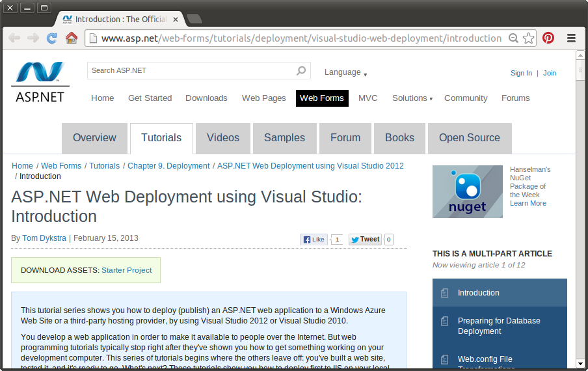
Task: Click the ASP.NET logo
Action: pyautogui.click(x=40, y=82)
